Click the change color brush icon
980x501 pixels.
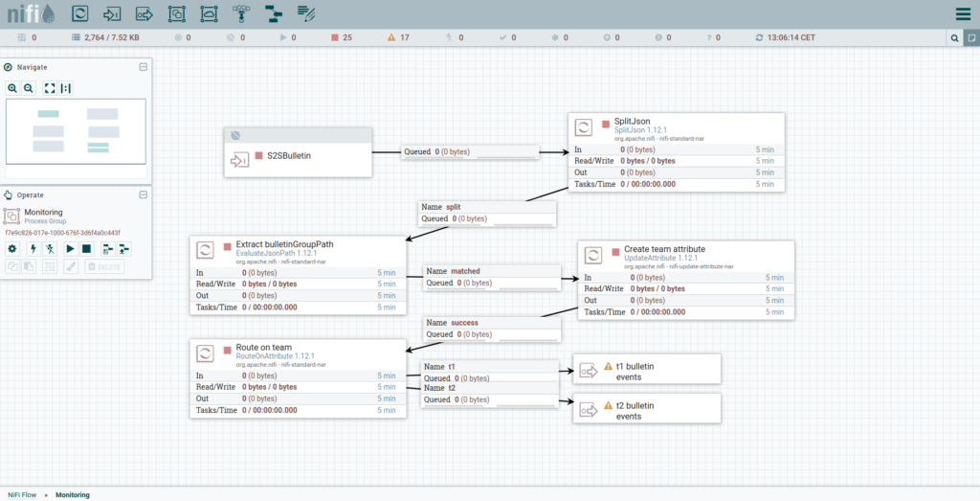71,266
